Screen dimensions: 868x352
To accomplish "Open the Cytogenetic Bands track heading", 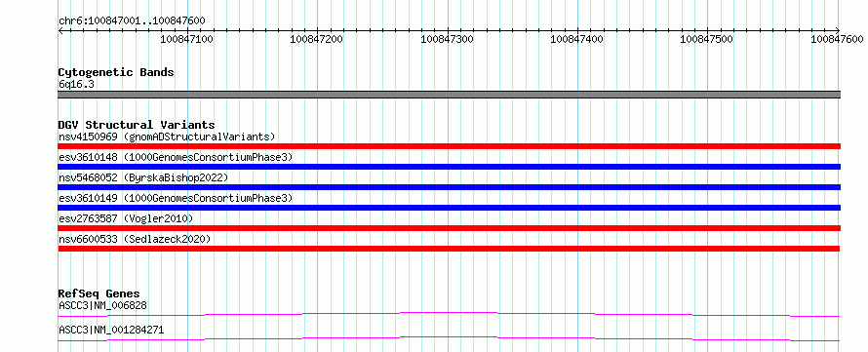I will point(116,72).
